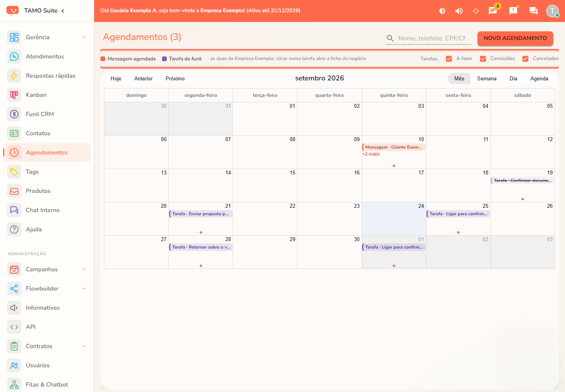Expand the Flowbuilder menu chevron
This screenshot has width=565, height=392.
pyautogui.click(x=84, y=289)
